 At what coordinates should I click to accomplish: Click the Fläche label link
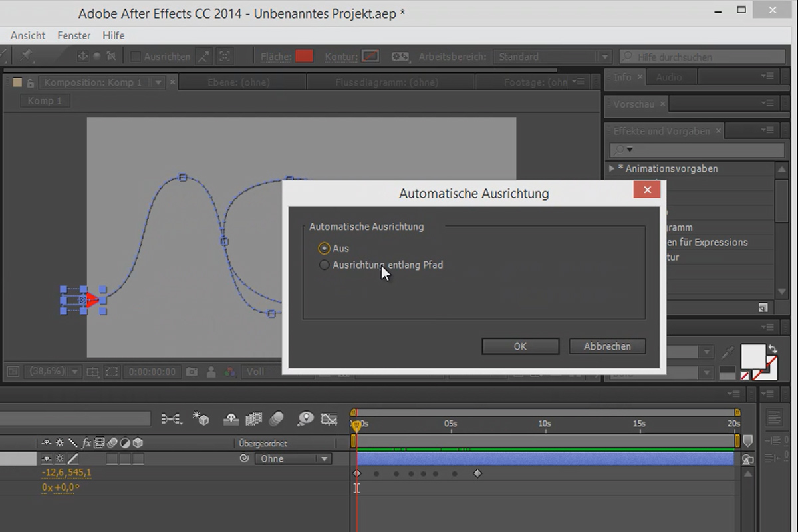(x=276, y=57)
